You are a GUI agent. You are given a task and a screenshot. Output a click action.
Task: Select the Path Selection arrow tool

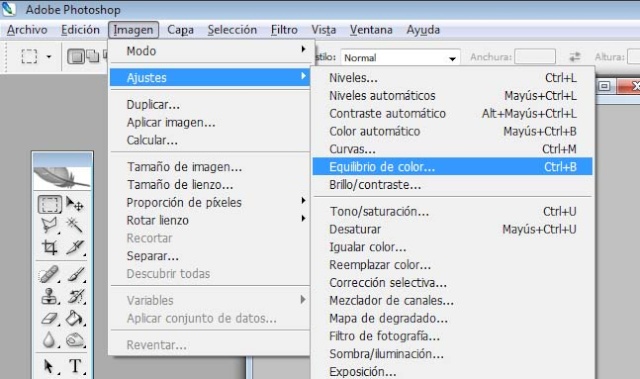[49, 366]
